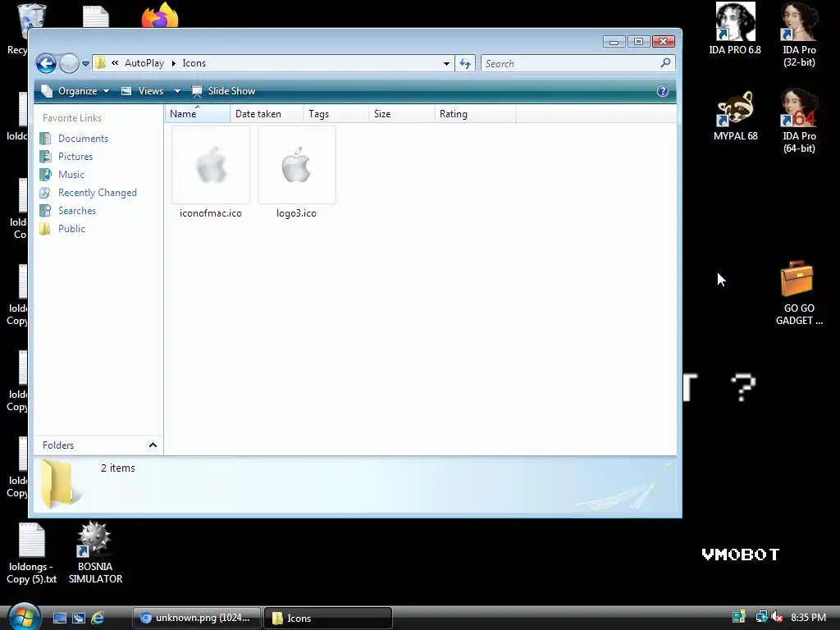
Task: Open the Organize menu
Action: [75, 91]
